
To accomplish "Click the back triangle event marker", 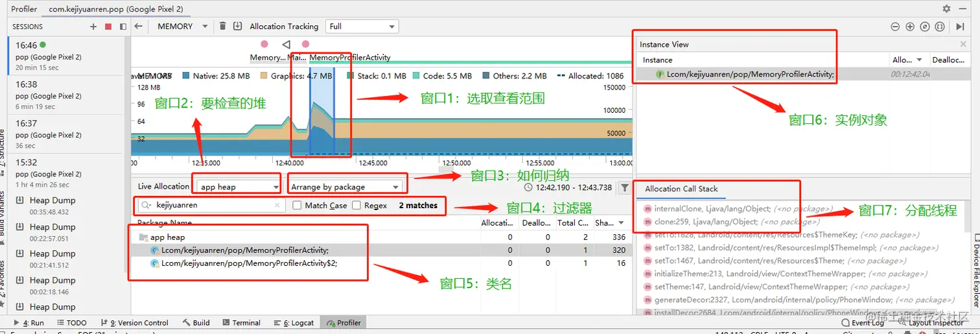I will (286, 44).
